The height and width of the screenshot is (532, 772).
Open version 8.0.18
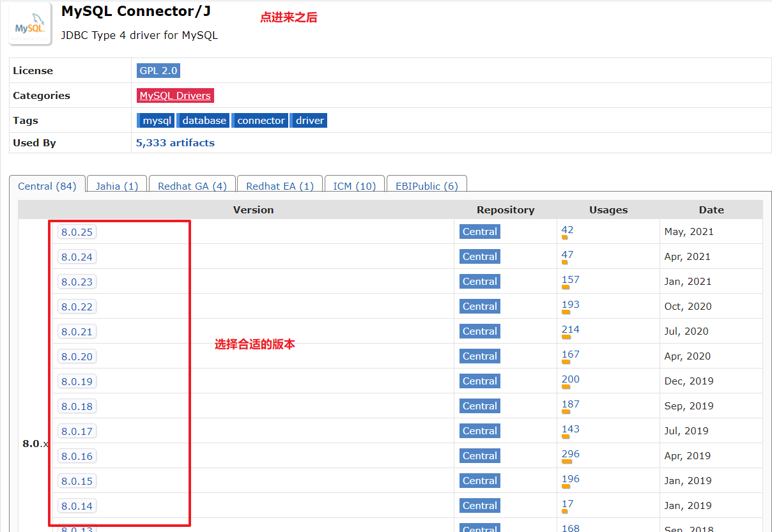point(77,406)
